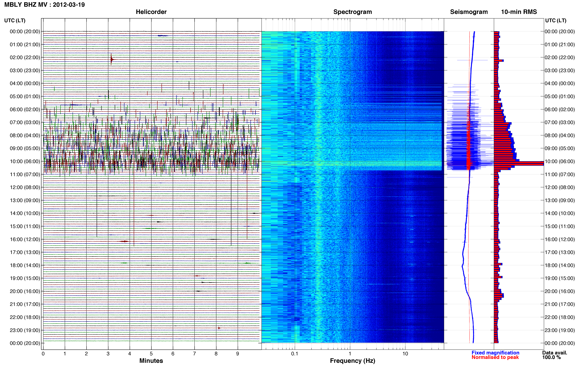Select the Helicorder panel heading
Viewport: 588px width, 368px height.
(151, 12)
